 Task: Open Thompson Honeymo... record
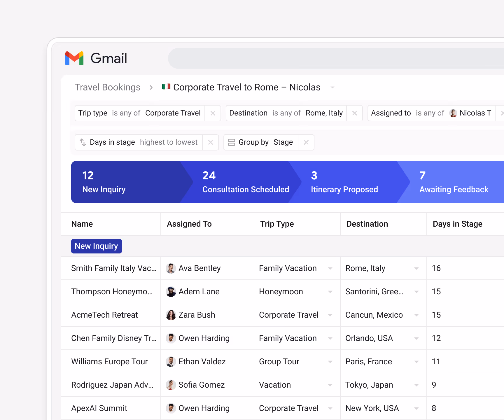pyautogui.click(x=112, y=292)
